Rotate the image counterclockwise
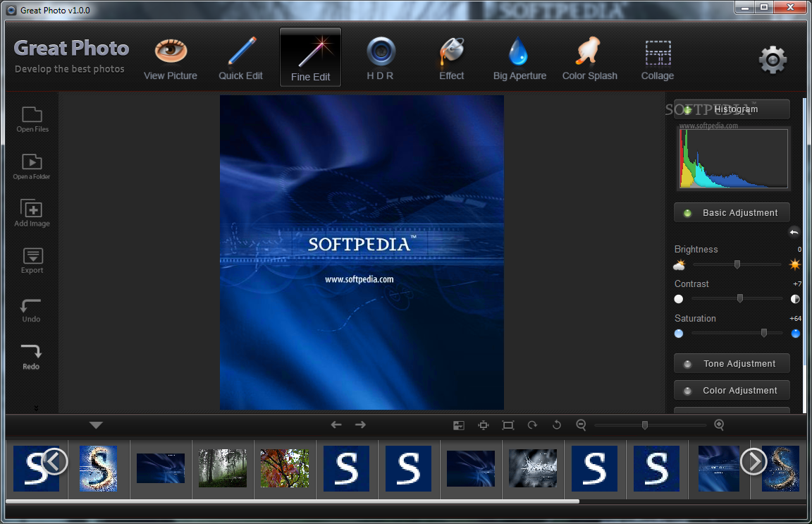The width and height of the screenshot is (812, 524). click(x=557, y=425)
